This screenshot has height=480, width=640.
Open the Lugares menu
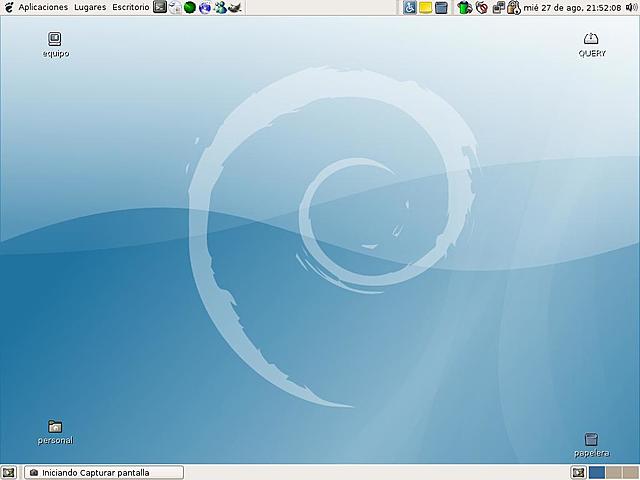pos(90,7)
